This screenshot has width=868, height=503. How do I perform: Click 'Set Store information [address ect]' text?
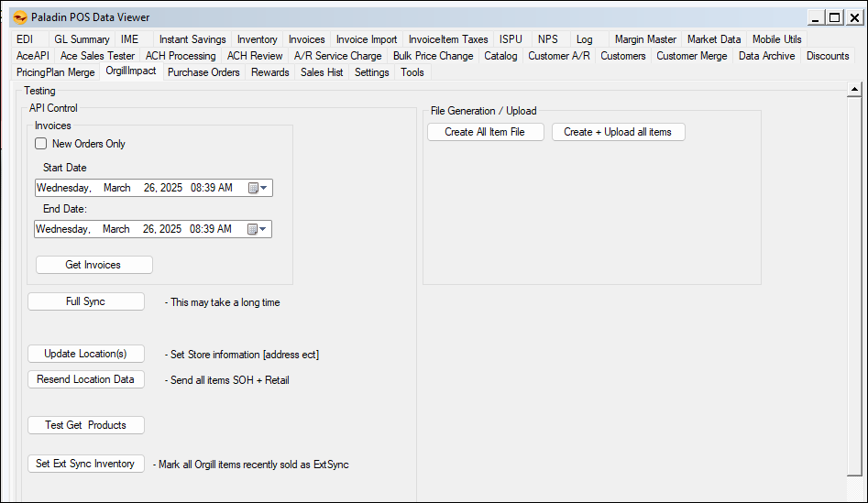(x=245, y=355)
